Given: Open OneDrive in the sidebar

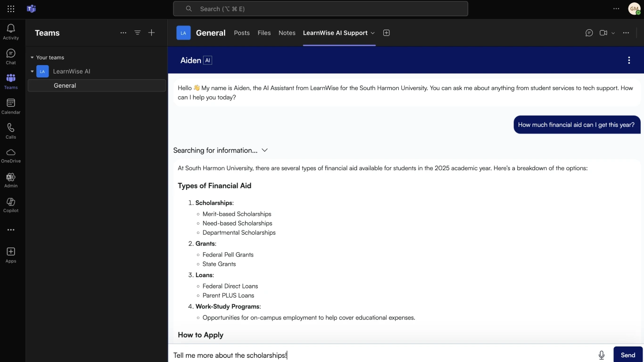Looking at the screenshot, I should [11, 155].
